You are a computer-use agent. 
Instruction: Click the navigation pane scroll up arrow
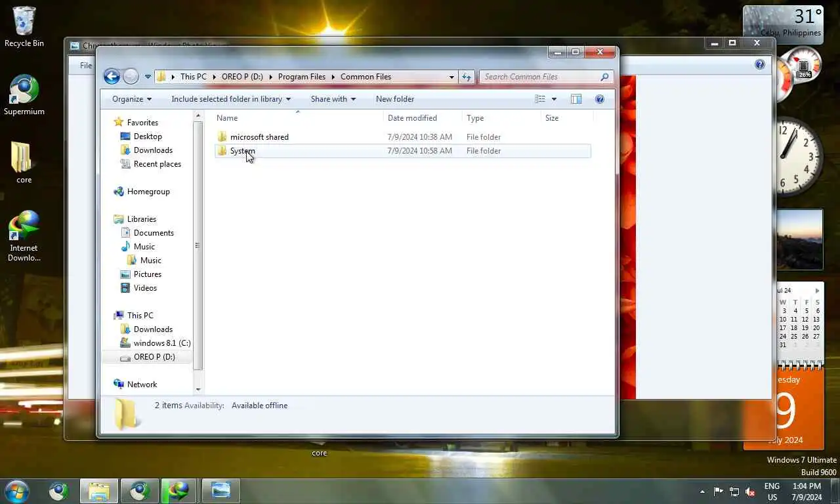tap(198, 115)
